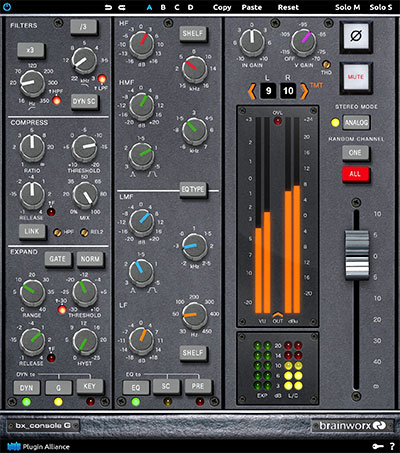Click Copy in the top bar
The height and width of the screenshot is (453, 400).
(222, 7)
